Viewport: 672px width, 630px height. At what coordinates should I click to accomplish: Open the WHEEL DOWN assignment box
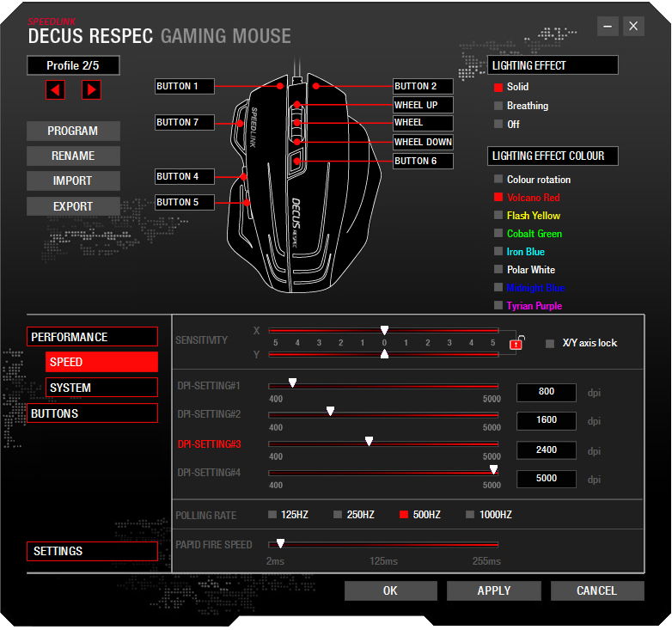tap(423, 142)
